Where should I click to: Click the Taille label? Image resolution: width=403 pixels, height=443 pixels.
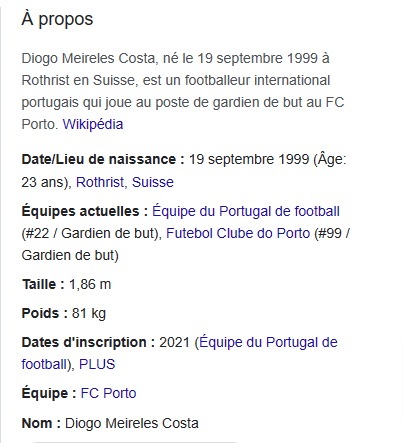point(43,284)
